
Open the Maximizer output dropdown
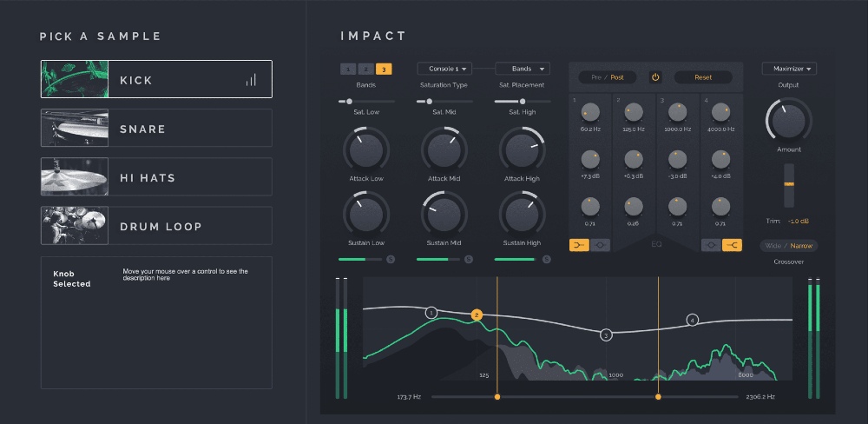point(789,69)
